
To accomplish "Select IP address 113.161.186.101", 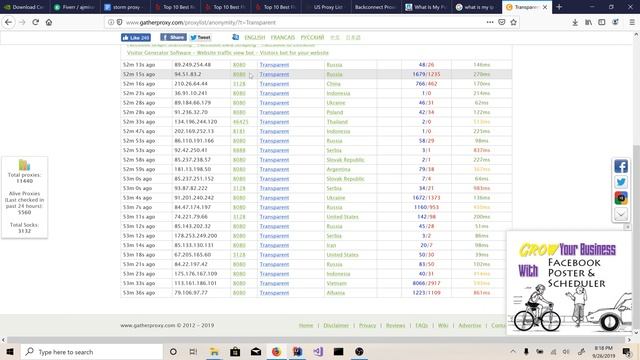I will (196, 283).
